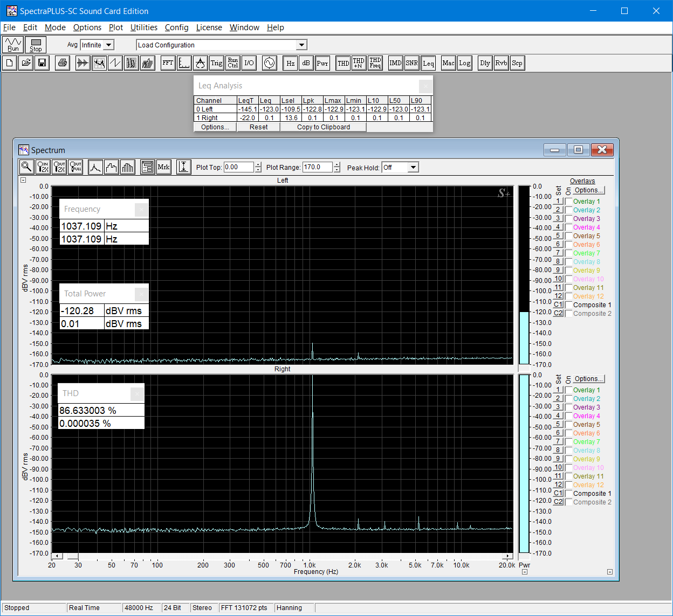Open the Mode menu
673x616 pixels.
click(x=55, y=27)
